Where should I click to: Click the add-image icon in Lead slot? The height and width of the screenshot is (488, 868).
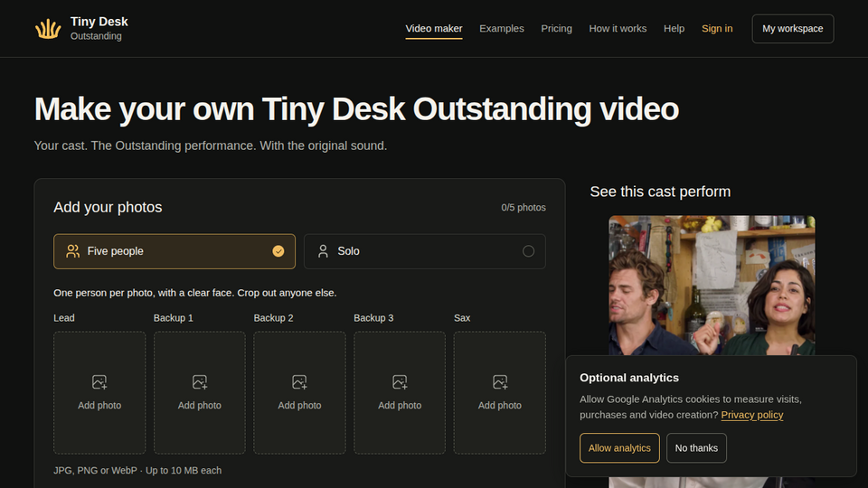99,381
